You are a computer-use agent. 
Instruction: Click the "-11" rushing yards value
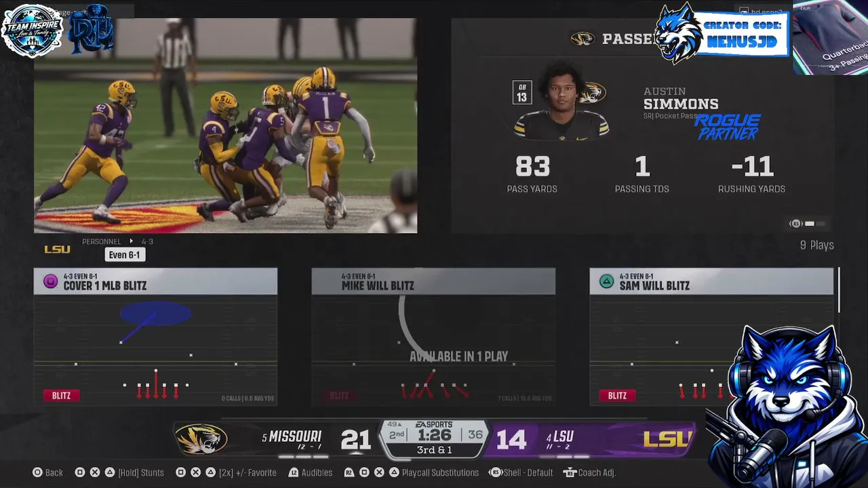pyautogui.click(x=752, y=166)
